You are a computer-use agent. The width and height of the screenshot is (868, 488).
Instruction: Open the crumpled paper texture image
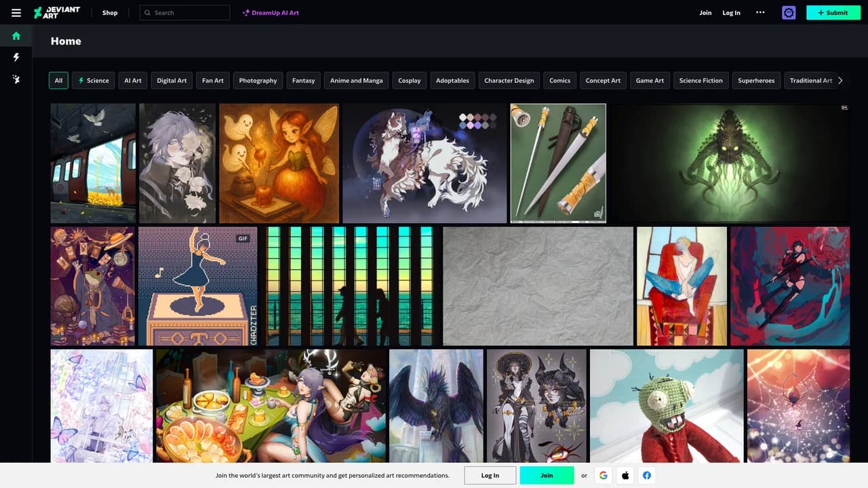point(538,287)
